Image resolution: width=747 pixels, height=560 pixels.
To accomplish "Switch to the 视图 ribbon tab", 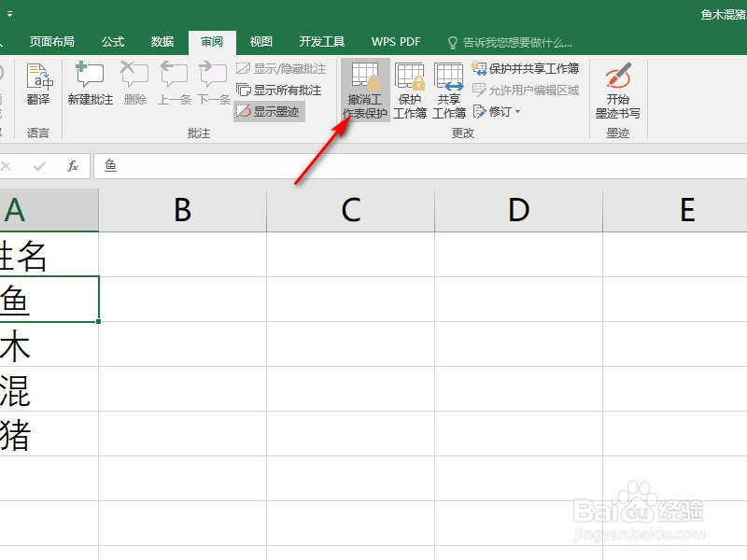I will tap(261, 41).
